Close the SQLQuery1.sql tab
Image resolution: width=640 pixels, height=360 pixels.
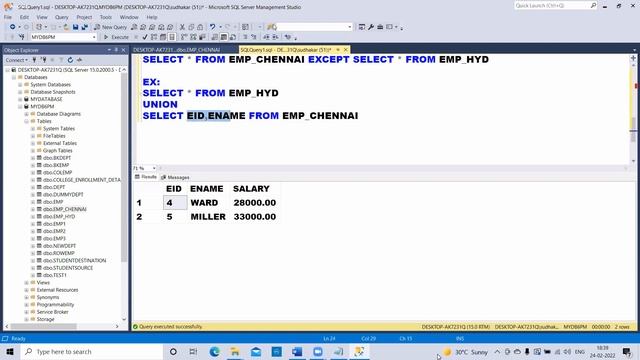click(346, 50)
